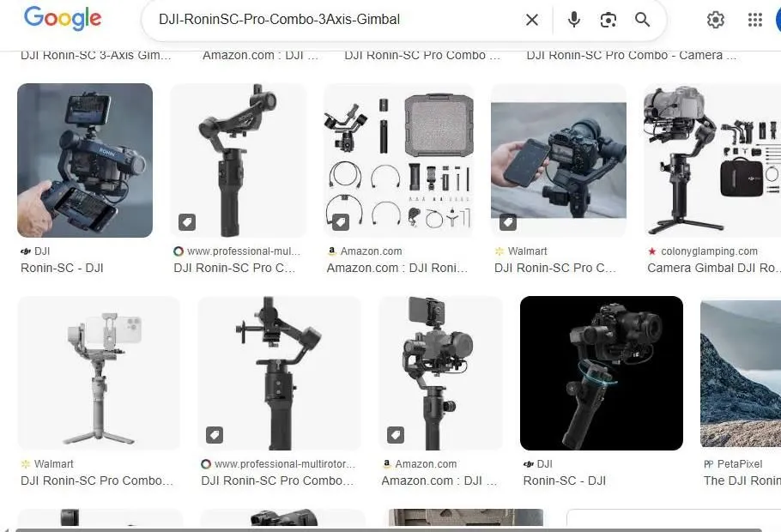
Task: Click product tag icon on first-row professional-multirotor image
Action: [187, 222]
